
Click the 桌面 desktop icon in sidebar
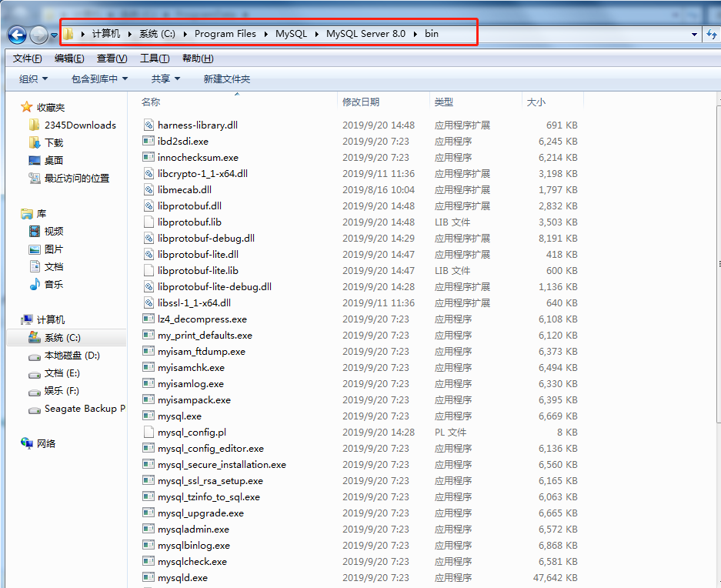click(x=35, y=161)
